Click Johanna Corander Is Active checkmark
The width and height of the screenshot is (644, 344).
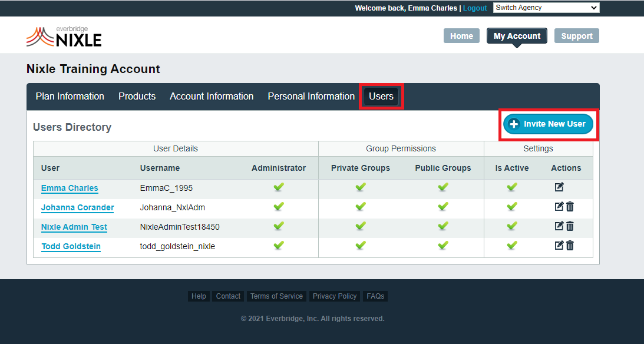click(512, 207)
